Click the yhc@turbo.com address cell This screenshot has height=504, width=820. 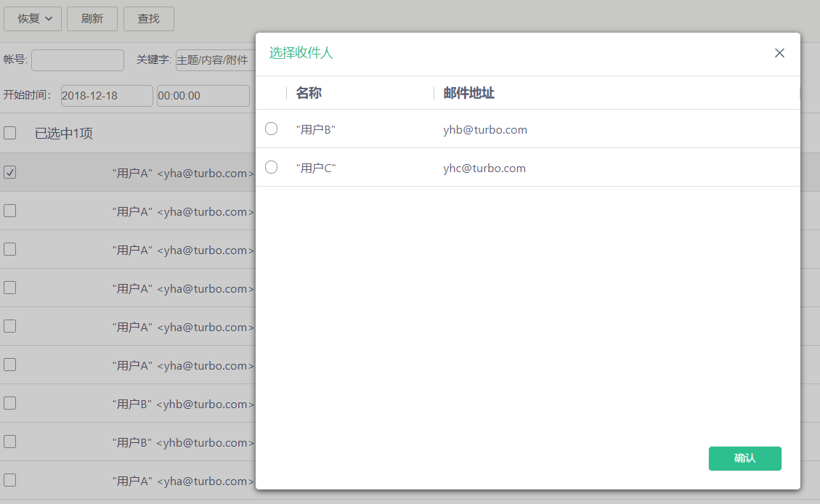pyautogui.click(x=484, y=168)
